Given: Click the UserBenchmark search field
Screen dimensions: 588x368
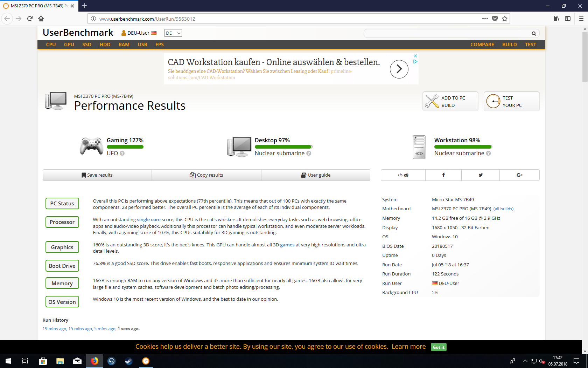Looking at the screenshot, I should [448, 33].
